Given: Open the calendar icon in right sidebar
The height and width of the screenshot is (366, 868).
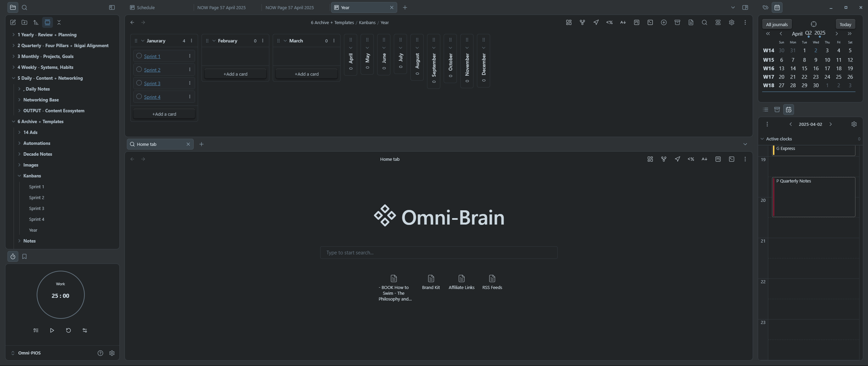Looking at the screenshot, I should point(777,7).
